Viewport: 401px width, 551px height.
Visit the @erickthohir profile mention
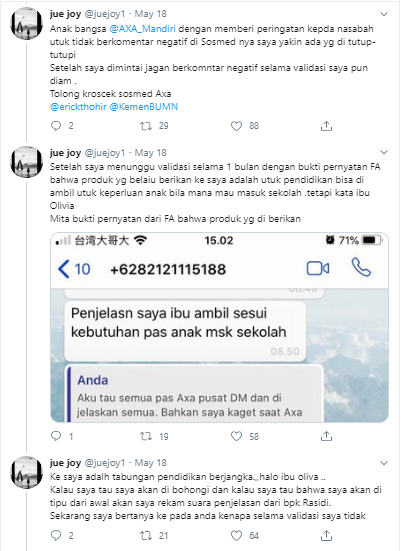coord(78,107)
